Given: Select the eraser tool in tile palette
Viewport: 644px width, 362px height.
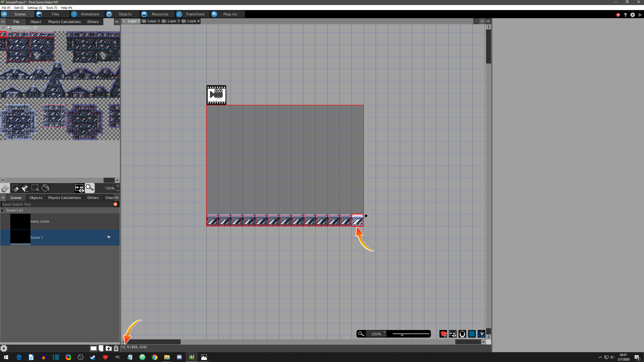Looking at the screenshot, I should click(25, 188).
